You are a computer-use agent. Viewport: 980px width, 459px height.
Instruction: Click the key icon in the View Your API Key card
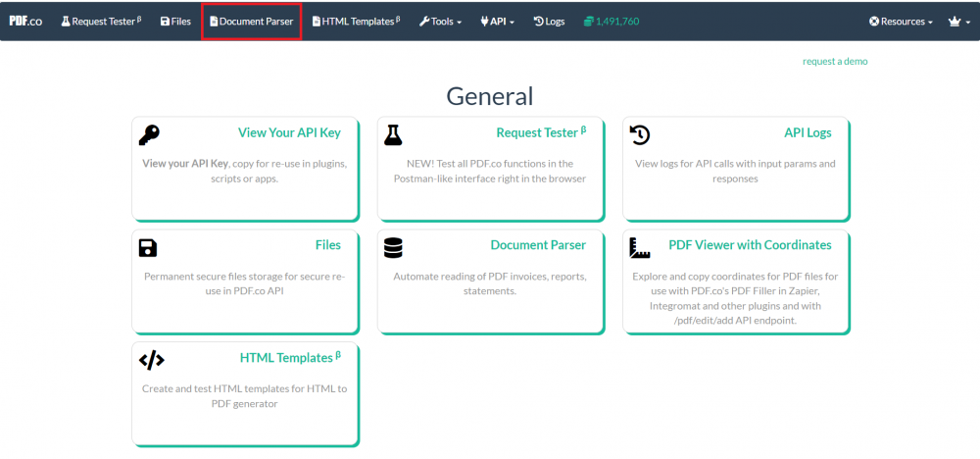pyautogui.click(x=149, y=135)
